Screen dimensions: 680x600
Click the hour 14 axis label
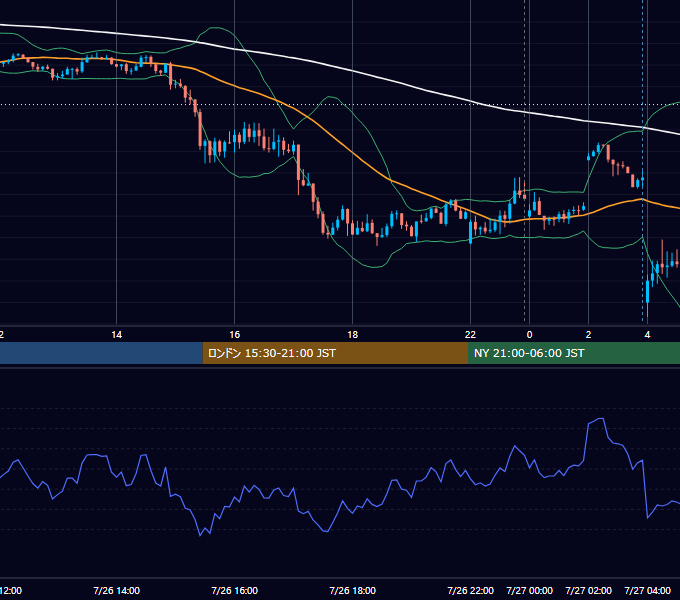pyautogui.click(x=117, y=335)
